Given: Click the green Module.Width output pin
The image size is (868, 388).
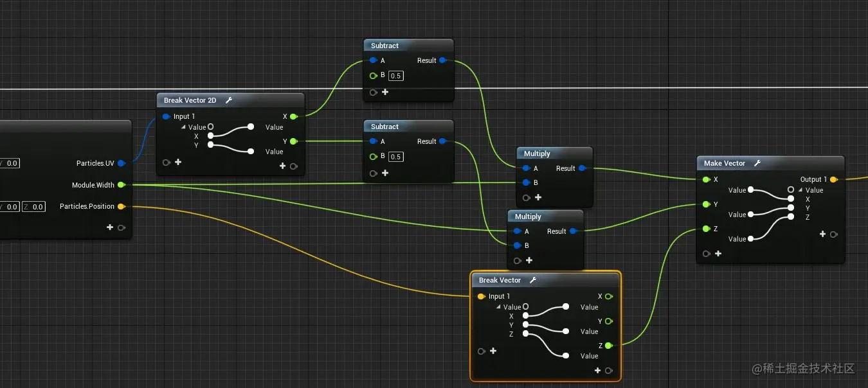Looking at the screenshot, I should 121,185.
